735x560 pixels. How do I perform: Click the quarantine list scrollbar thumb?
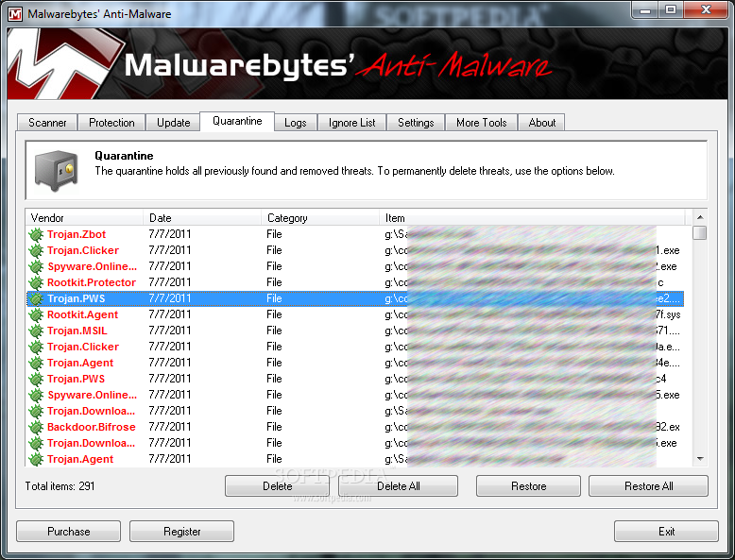700,233
